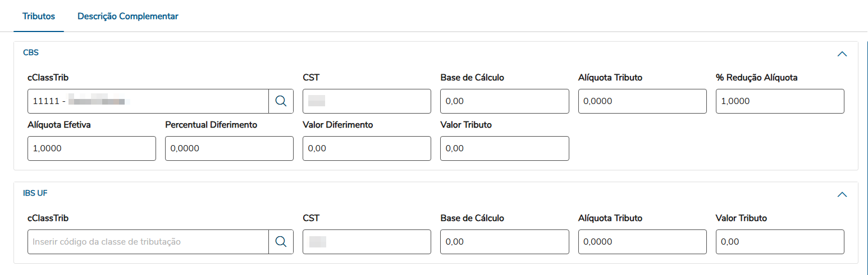This screenshot has width=868, height=275.
Task: Click the IBS UF cClassTrib search icon
Action: pyautogui.click(x=281, y=242)
